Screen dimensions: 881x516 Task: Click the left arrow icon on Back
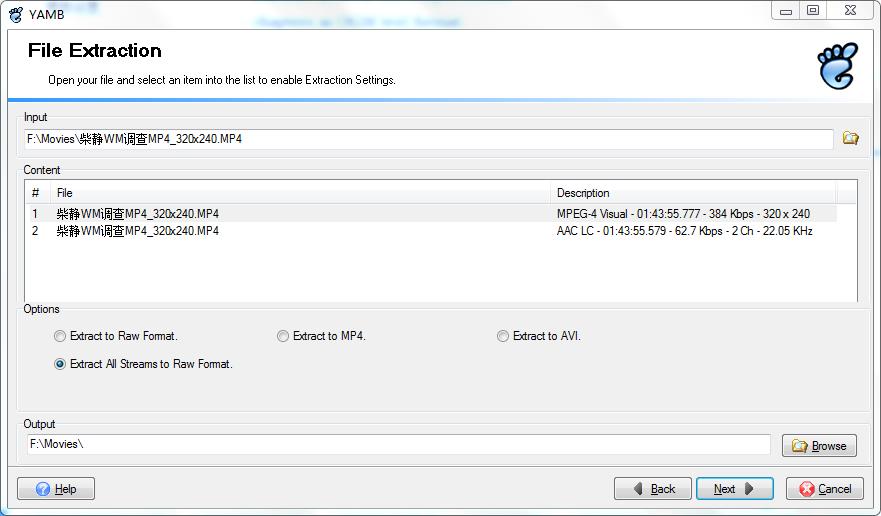[x=638, y=488]
